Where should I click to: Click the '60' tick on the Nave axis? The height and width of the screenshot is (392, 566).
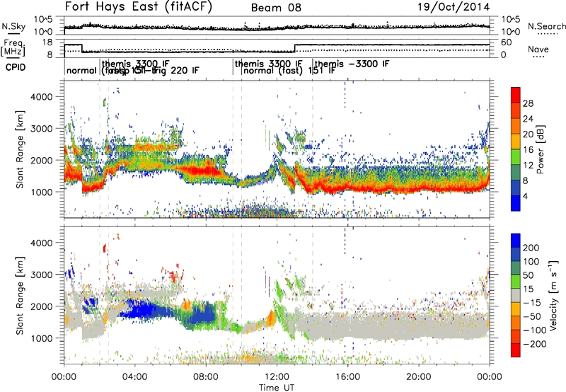507,42
